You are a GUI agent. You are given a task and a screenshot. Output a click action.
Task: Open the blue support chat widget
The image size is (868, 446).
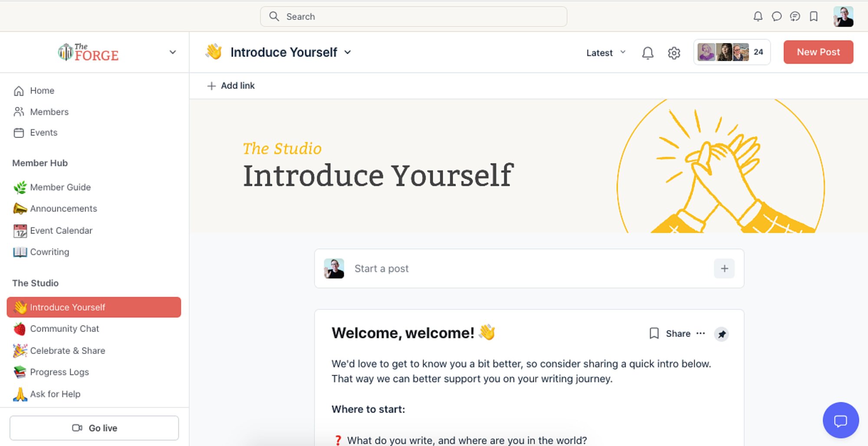(840, 420)
